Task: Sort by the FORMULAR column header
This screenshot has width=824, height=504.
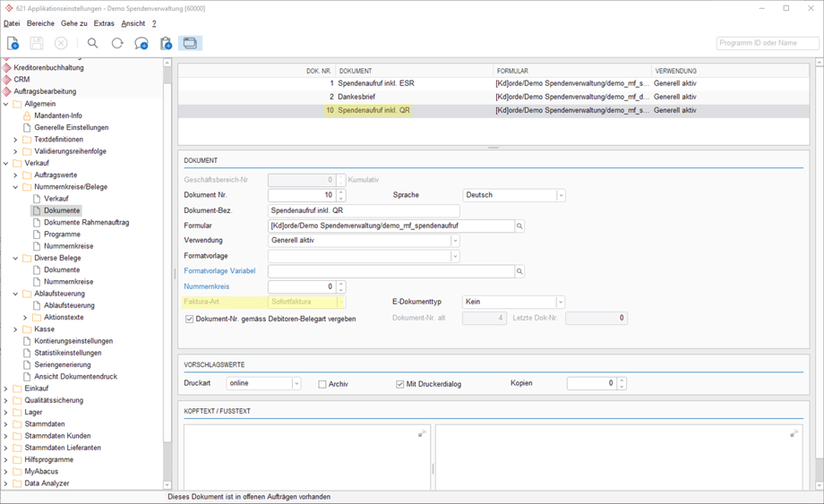Action: pos(512,71)
